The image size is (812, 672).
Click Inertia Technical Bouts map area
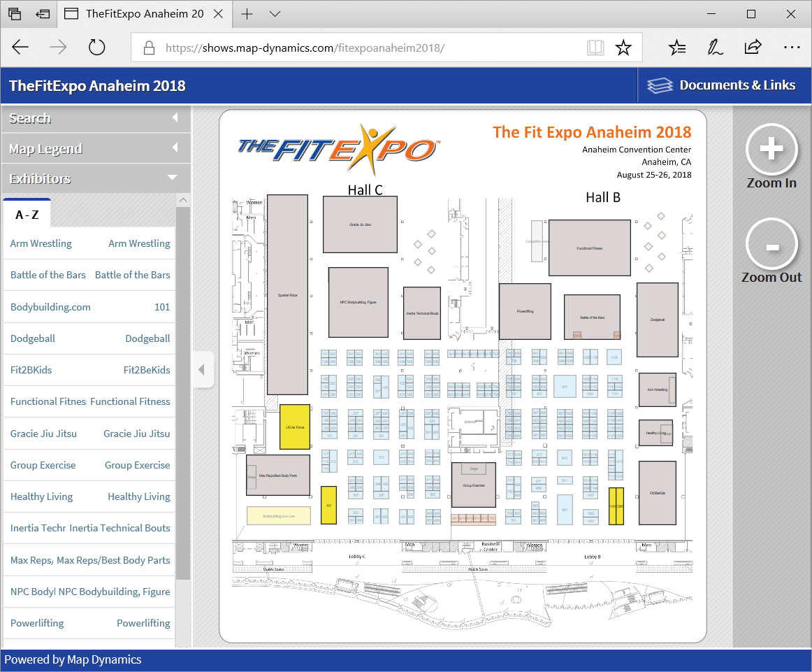tap(421, 313)
